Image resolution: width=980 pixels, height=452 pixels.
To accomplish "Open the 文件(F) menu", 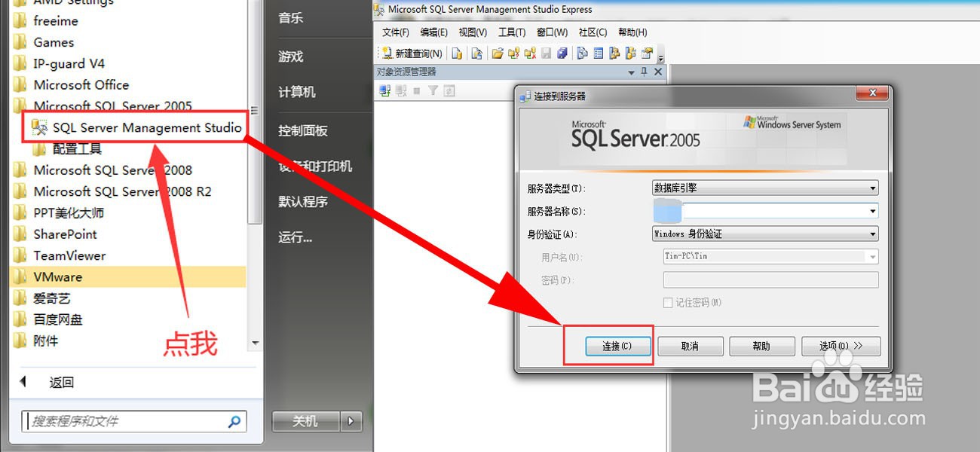I will click(x=396, y=32).
